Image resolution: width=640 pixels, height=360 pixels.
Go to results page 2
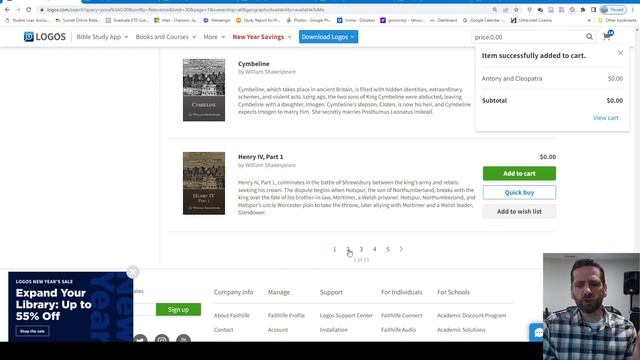tap(348, 249)
